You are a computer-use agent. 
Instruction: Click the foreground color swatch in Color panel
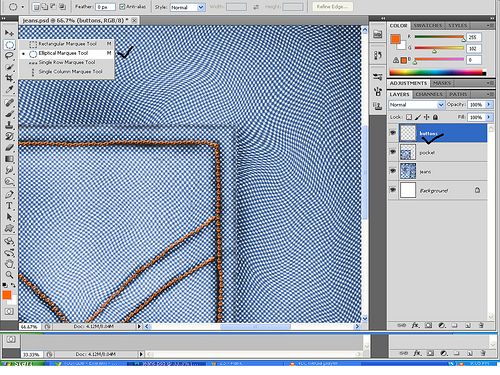point(395,39)
